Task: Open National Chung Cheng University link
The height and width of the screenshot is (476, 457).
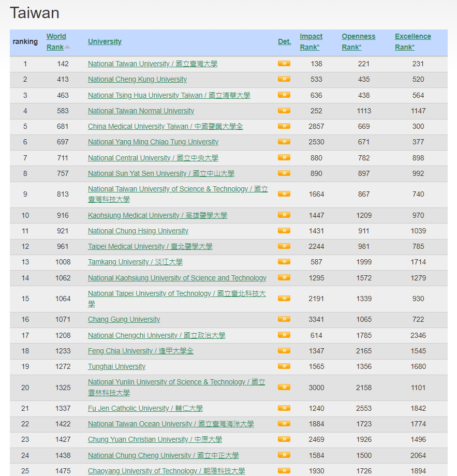Action: [x=164, y=455]
